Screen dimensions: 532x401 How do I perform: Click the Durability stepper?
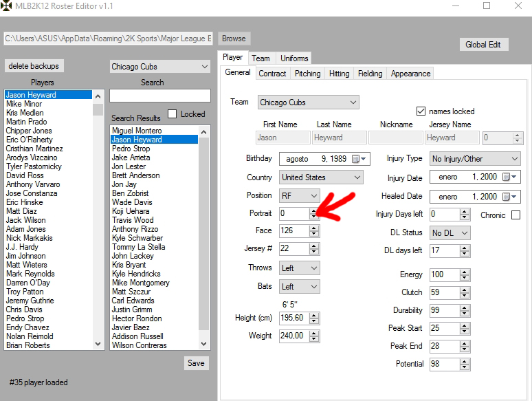[465, 311]
